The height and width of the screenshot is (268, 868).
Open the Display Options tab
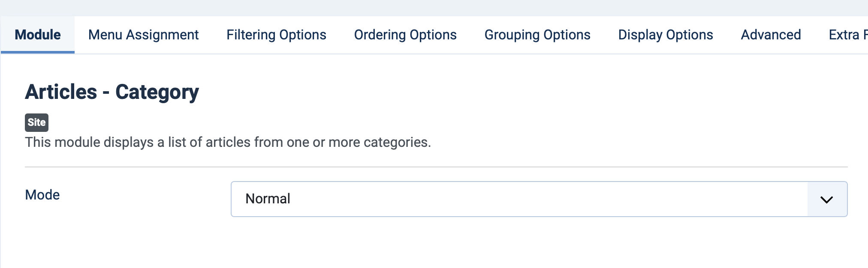coord(666,35)
